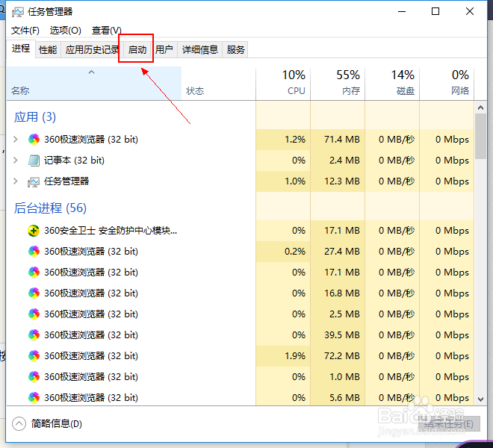
Task: Go to the 用户 tab
Action: click(x=164, y=50)
